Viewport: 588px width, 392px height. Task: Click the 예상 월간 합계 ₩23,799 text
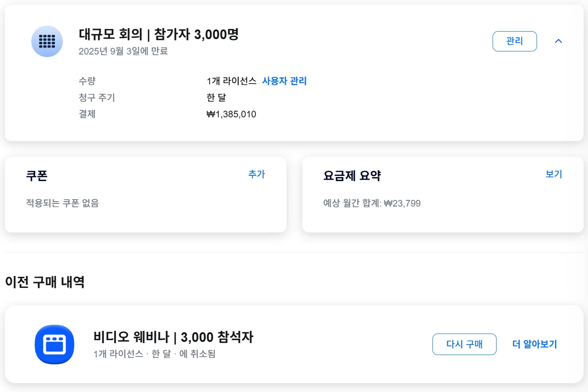pos(372,203)
